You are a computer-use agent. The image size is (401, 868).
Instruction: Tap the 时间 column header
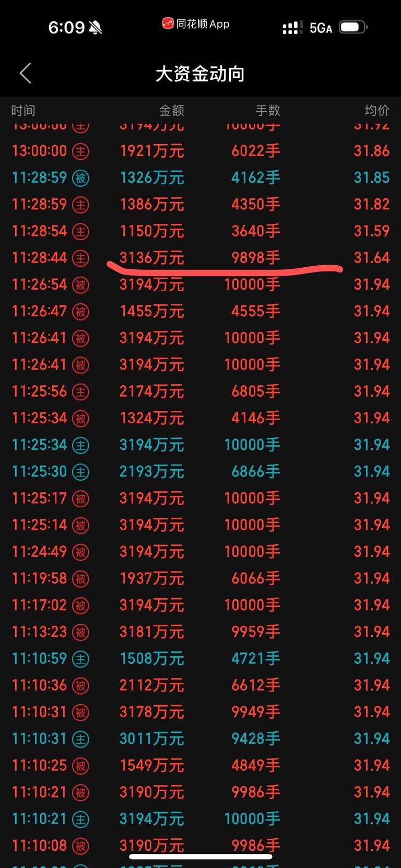(23, 110)
